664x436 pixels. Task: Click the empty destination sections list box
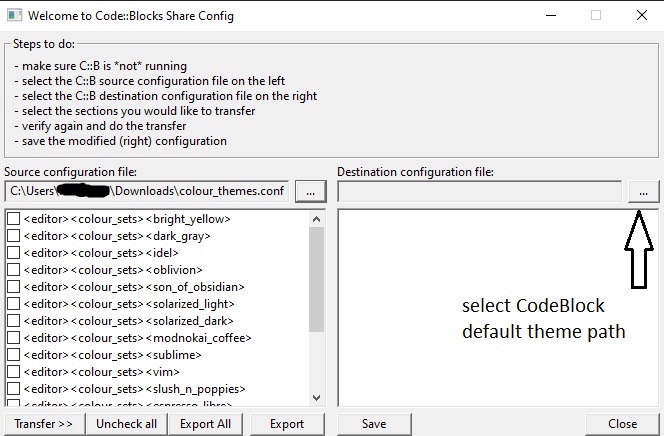[x=498, y=308]
